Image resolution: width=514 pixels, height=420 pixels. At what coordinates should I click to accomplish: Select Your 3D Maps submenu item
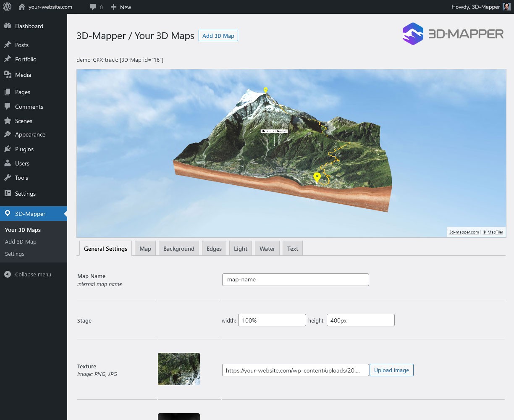pyautogui.click(x=23, y=230)
